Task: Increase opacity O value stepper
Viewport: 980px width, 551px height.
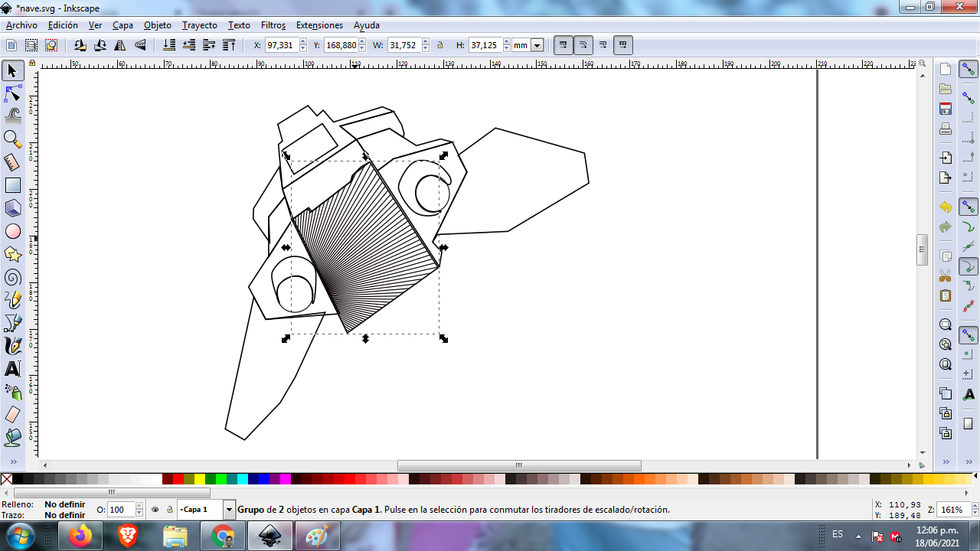Action: pos(139,506)
